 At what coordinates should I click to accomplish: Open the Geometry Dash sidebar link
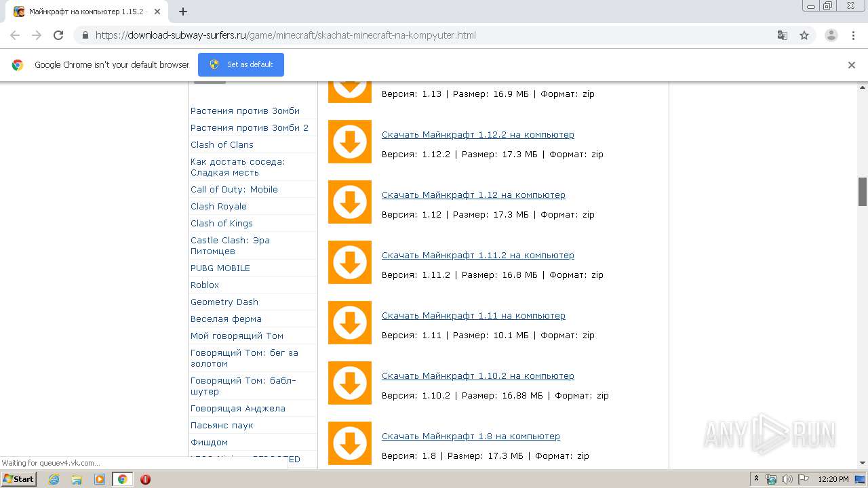coord(224,302)
